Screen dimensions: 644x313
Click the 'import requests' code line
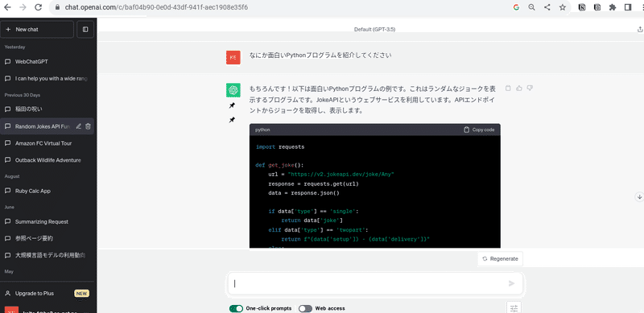[x=280, y=146]
